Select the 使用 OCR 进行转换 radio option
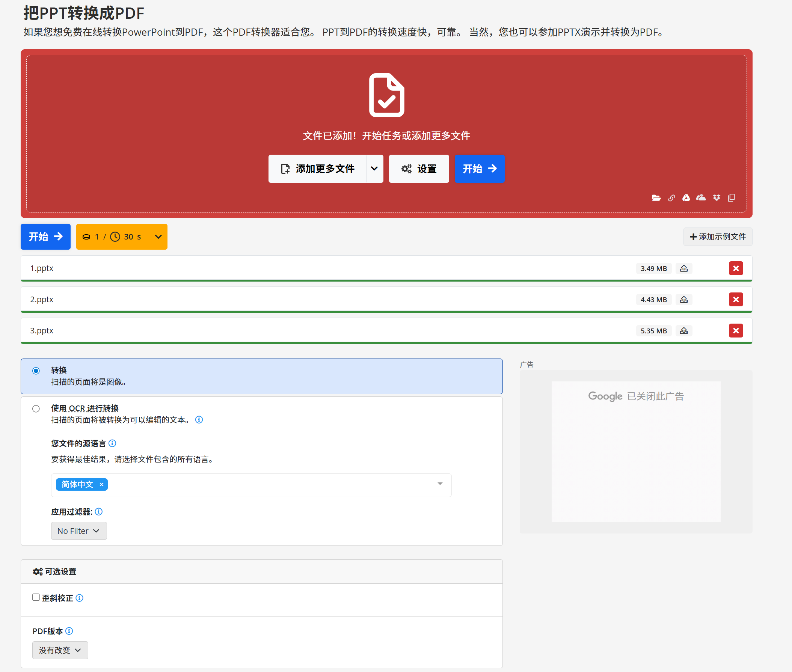The width and height of the screenshot is (792, 672). (36, 408)
